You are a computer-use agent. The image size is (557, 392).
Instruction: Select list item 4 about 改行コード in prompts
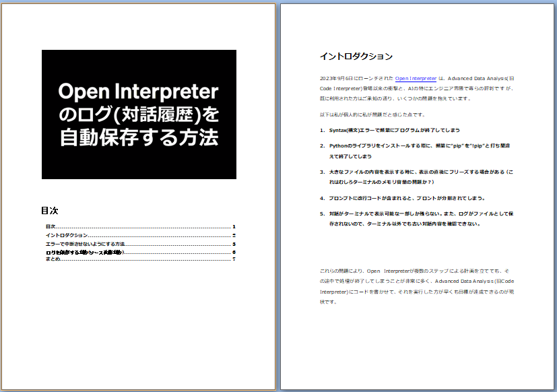click(x=403, y=198)
